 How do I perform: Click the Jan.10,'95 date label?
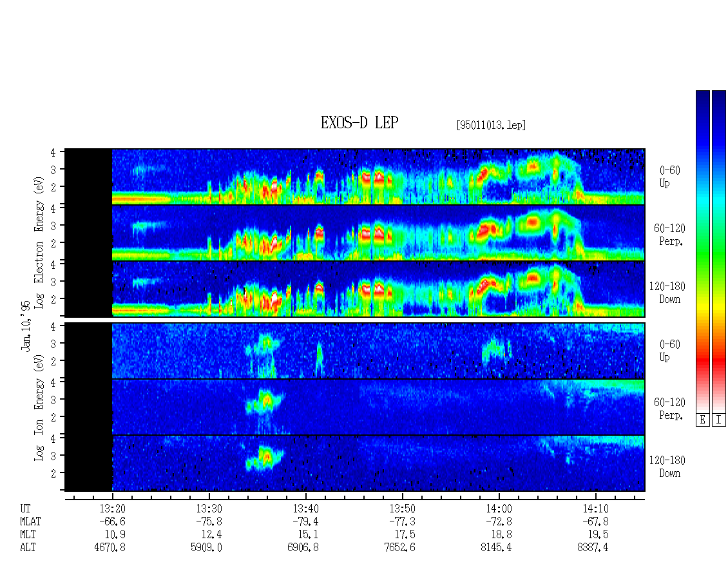click(26, 326)
